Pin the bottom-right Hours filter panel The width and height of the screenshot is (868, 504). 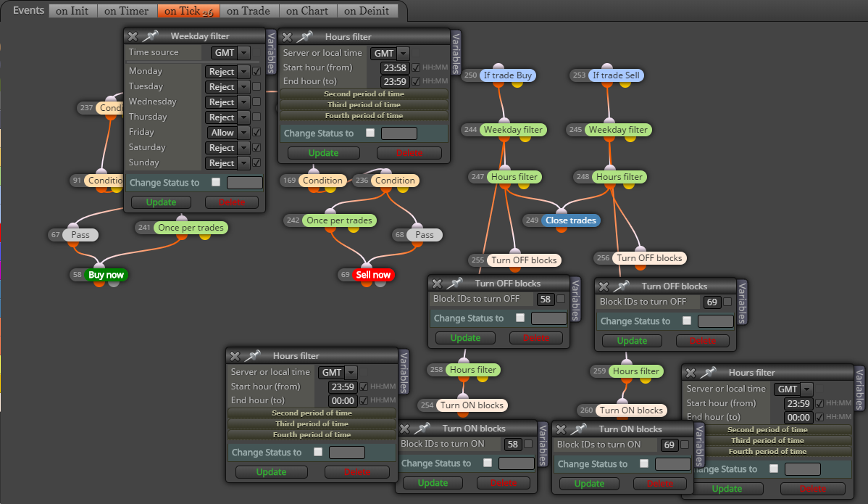point(708,372)
